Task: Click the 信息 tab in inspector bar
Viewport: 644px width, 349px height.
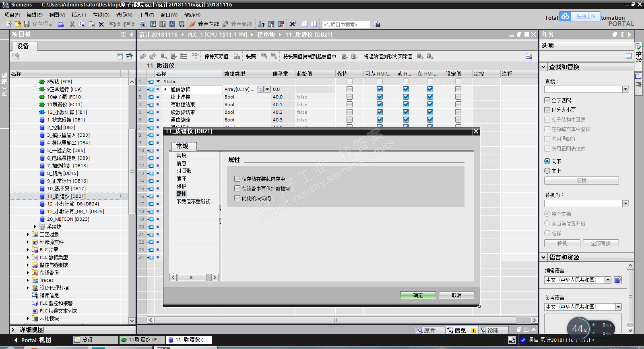Action: coord(461,331)
